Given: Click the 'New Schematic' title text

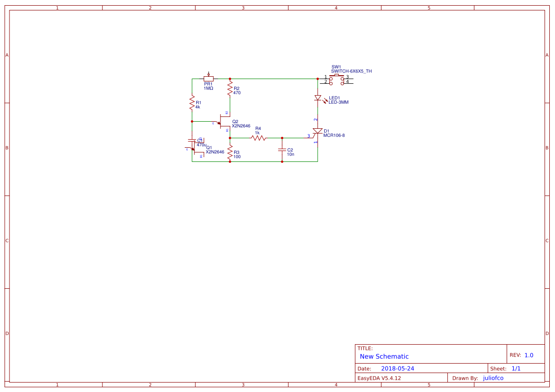Looking at the screenshot, I should coord(384,356).
